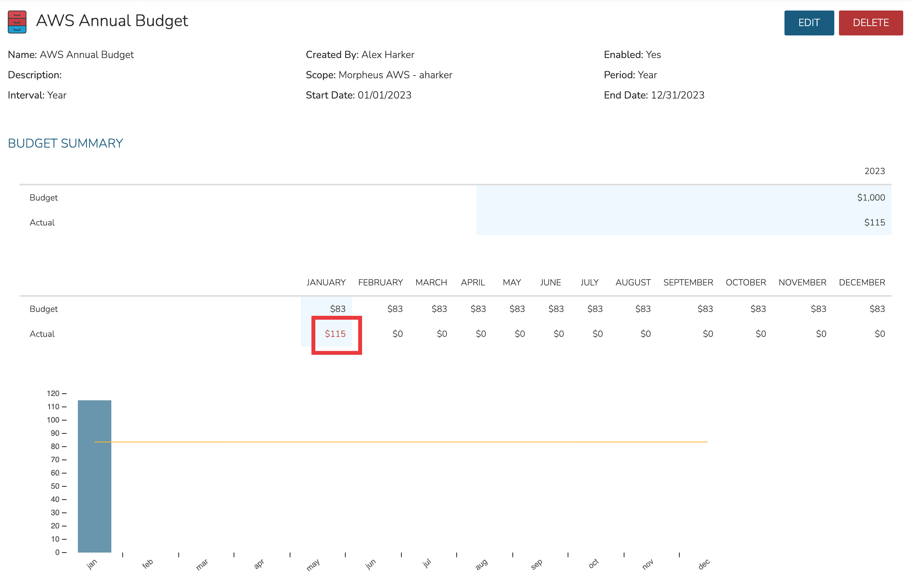Click the DECEMBER column header

point(862,282)
